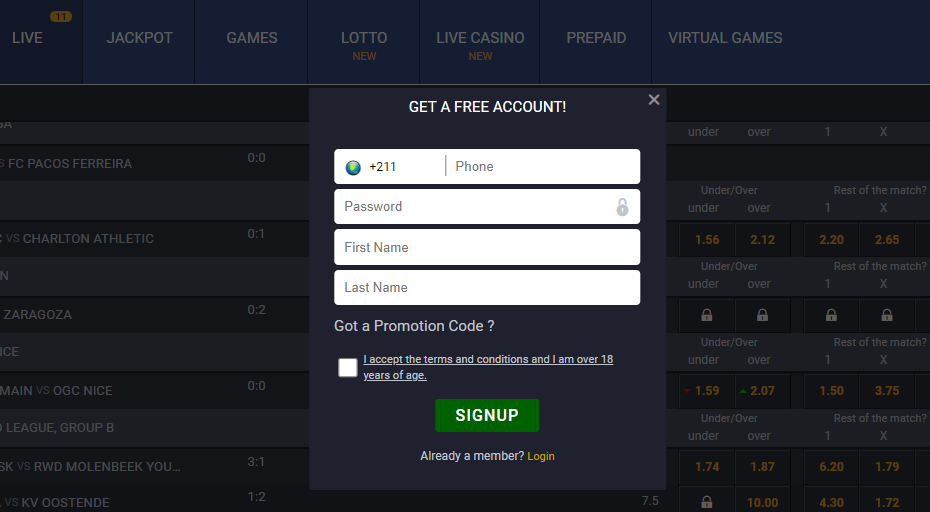Viewport: 930px width, 512px height.
Task: Open the JACKPOT tab
Action: (139, 38)
